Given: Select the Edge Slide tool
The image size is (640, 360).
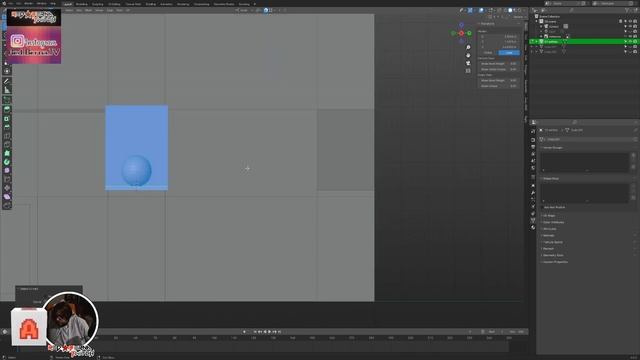Looking at the screenshot, I should pyautogui.click(x=7, y=179).
